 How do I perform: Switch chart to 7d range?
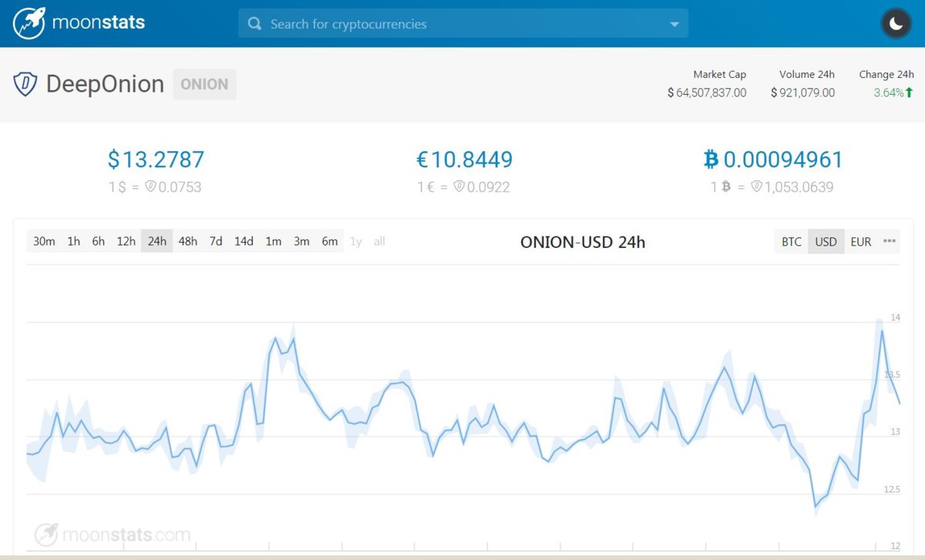pos(216,241)
